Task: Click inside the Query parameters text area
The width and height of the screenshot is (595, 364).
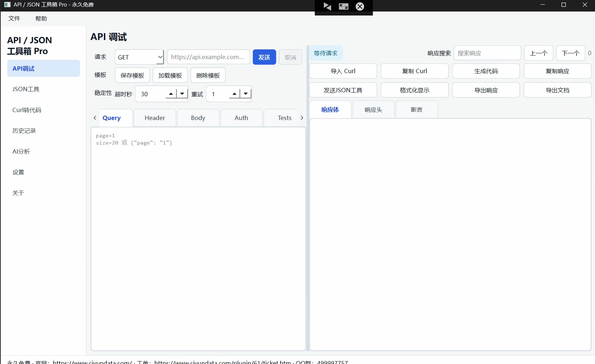Action: 198,239
